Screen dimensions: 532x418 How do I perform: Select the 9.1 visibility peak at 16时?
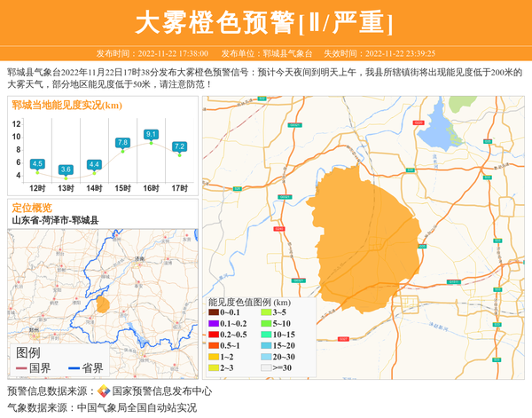[x=151, y=134]
